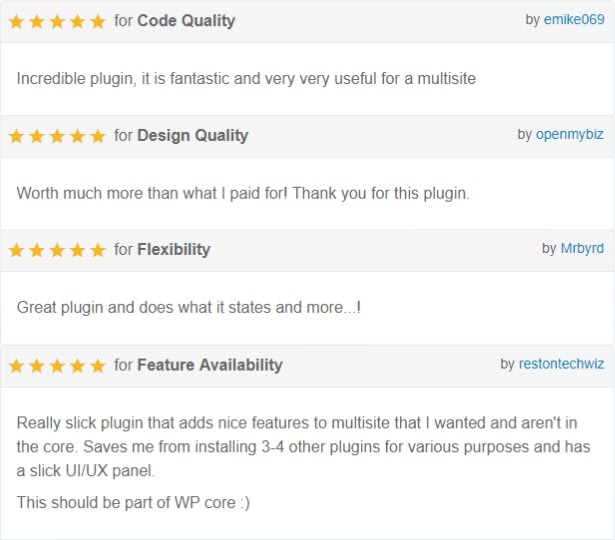615x540 pixels.
Task: Click fourth star of Feature Availability rating
Action: (78, 365)
